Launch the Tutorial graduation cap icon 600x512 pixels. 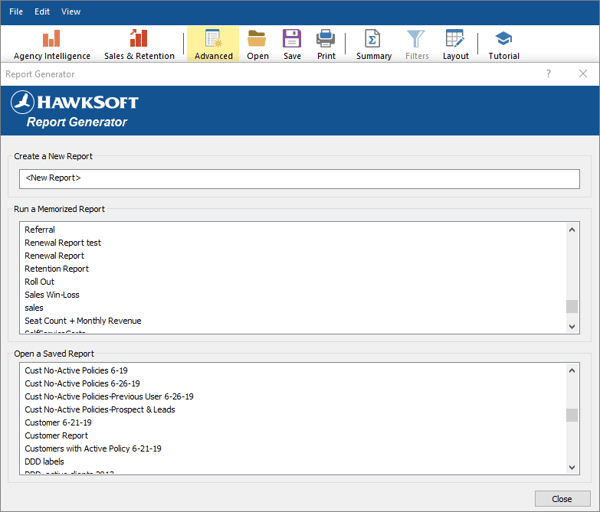point(504,44)
